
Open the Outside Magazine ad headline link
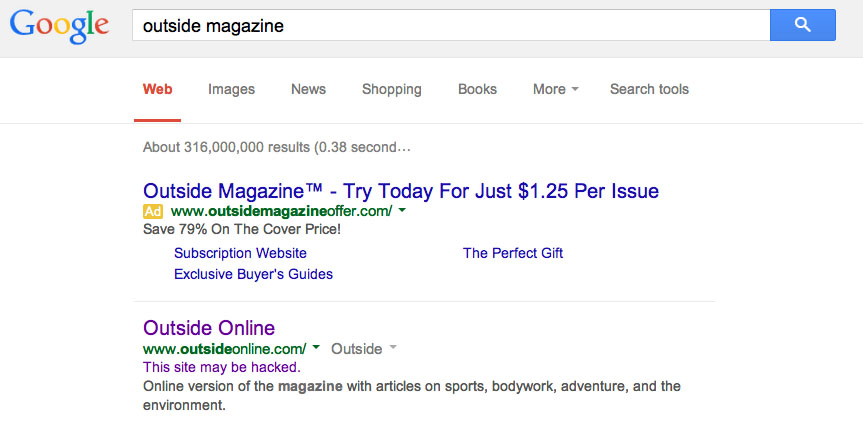[401, 190]
